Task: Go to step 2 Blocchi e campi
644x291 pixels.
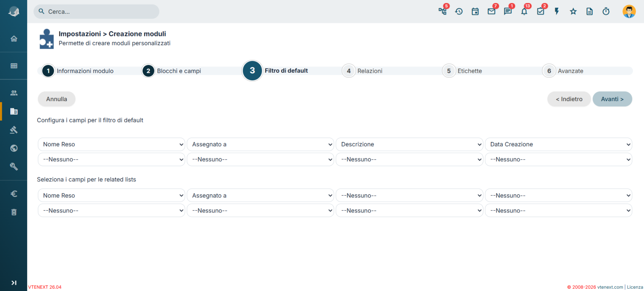Action: click(x=172, y=71)
